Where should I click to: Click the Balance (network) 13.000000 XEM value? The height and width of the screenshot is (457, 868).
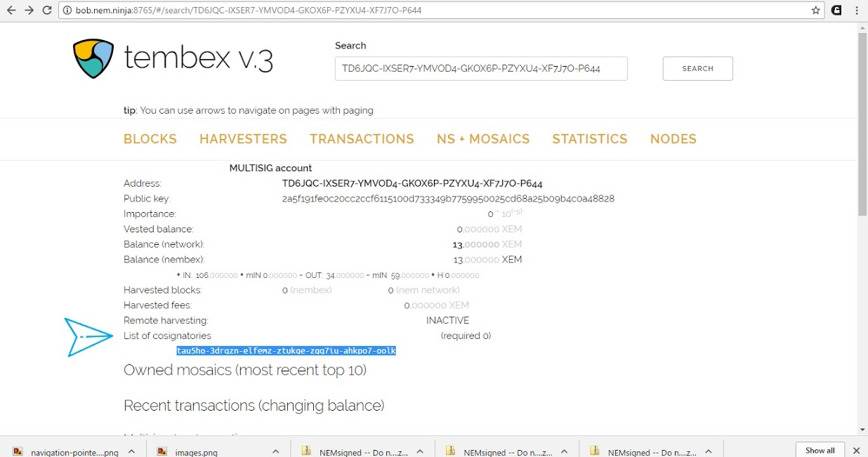click(x=487, y=244)
